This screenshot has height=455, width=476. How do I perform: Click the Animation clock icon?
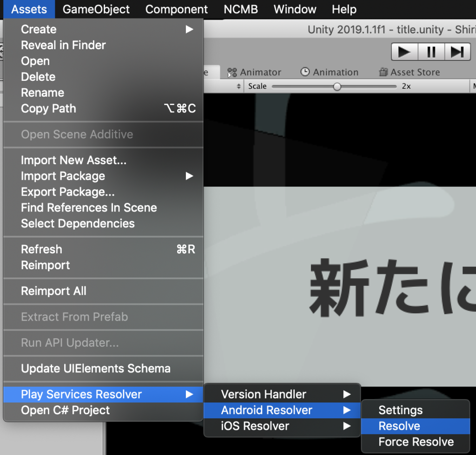305,72
